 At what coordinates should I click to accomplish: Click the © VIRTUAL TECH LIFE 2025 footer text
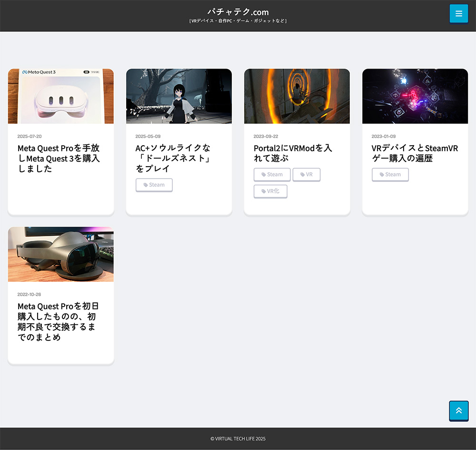(238, 439)
